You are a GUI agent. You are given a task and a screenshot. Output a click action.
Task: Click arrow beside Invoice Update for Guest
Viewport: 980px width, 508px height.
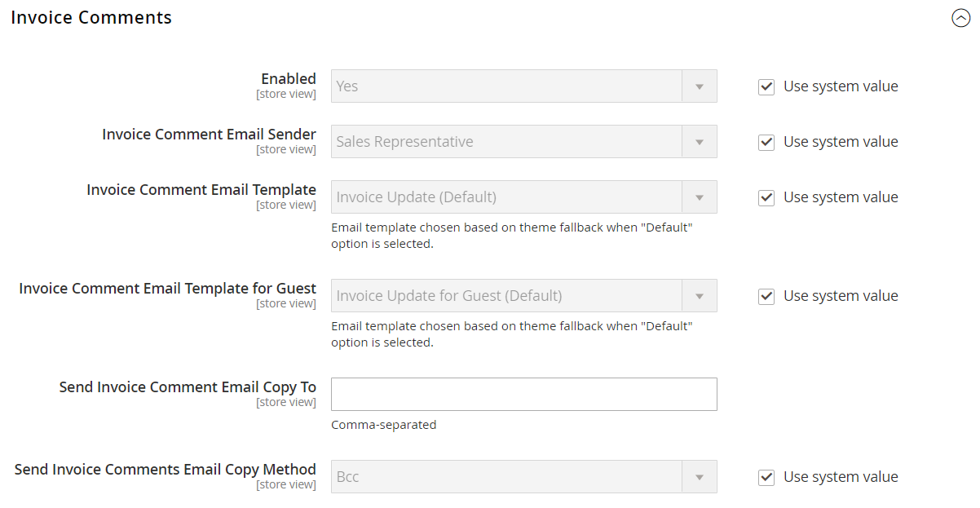pyautogui.click(x=699, y=296)
